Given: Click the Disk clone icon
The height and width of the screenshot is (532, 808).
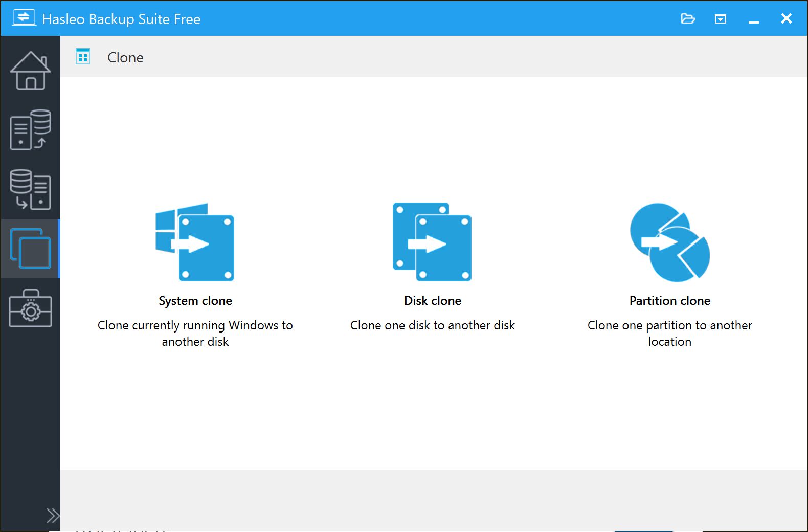Looking at the screenshot, I should pyautogui.click(x=432, y=242).
